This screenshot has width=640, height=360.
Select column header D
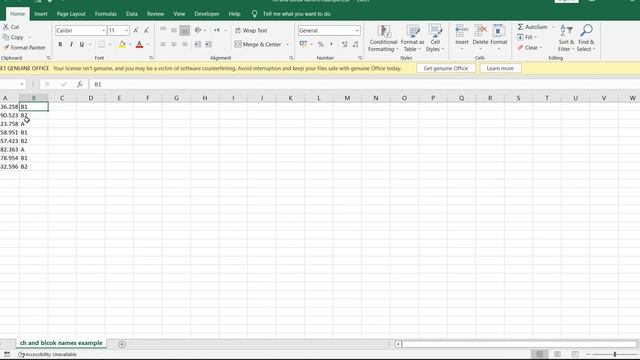pos(91,98)
